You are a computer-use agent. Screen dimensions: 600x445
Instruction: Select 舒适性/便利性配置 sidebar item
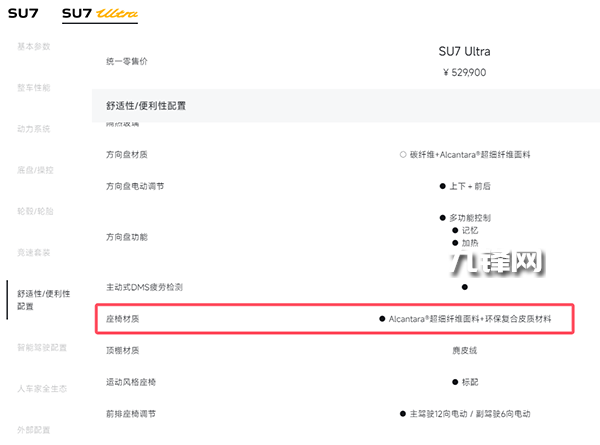point(42,300)
